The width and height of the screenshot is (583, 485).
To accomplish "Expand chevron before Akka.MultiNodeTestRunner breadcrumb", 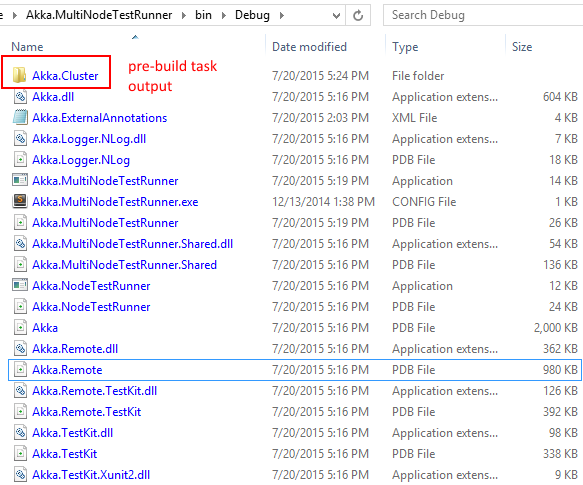I will click(15, 16).
